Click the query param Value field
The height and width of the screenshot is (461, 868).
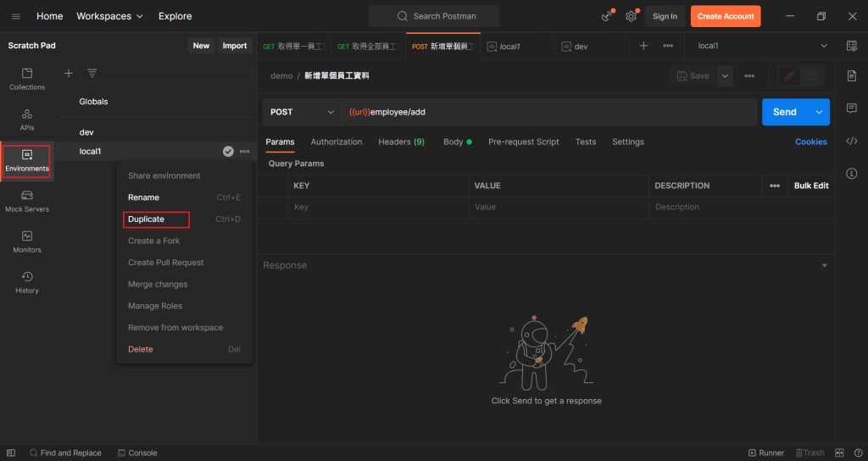(x=558, y=207)
